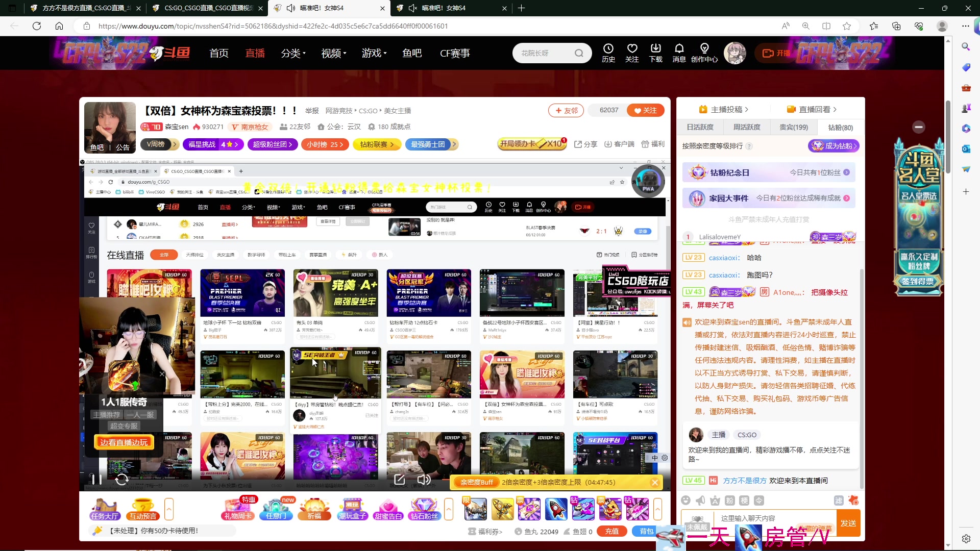Screen dimensions: 980x551
Task: Open crown A font style icon in chat
Action: point(715,500)
